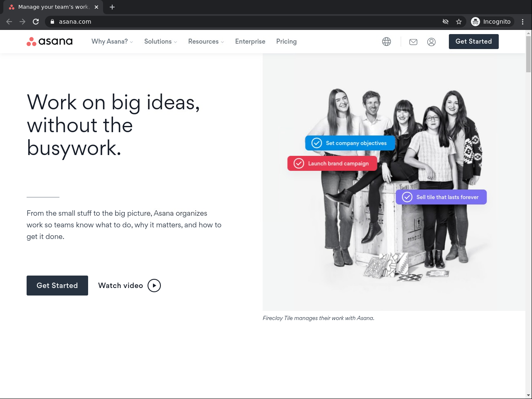532x399 pixels.
Task: Click the scrollbar down arrow
Action: point(529,395)
